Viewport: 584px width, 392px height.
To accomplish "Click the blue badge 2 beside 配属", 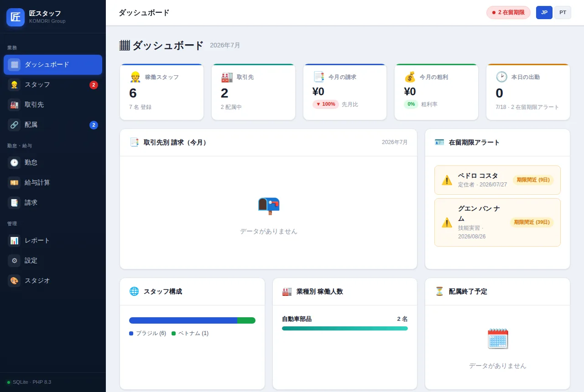I will [x=94, y=125].
